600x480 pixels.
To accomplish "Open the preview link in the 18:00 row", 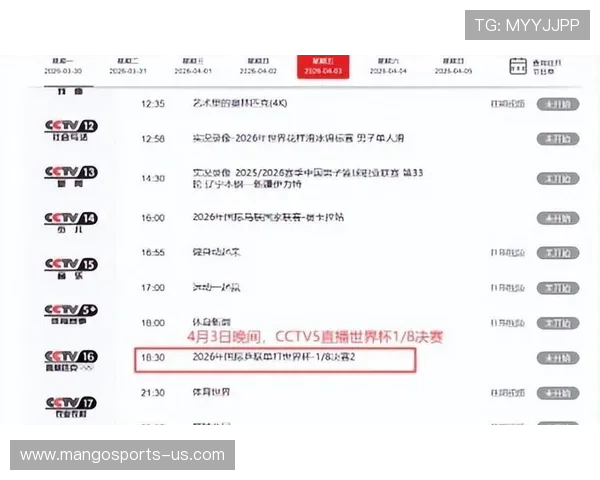I will pos(507,323).
